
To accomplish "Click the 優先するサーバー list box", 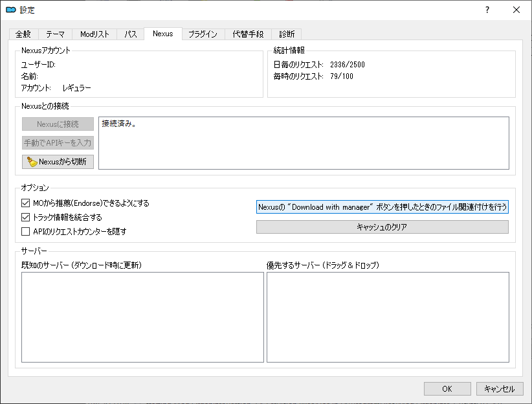I will (x=388, y=317).
